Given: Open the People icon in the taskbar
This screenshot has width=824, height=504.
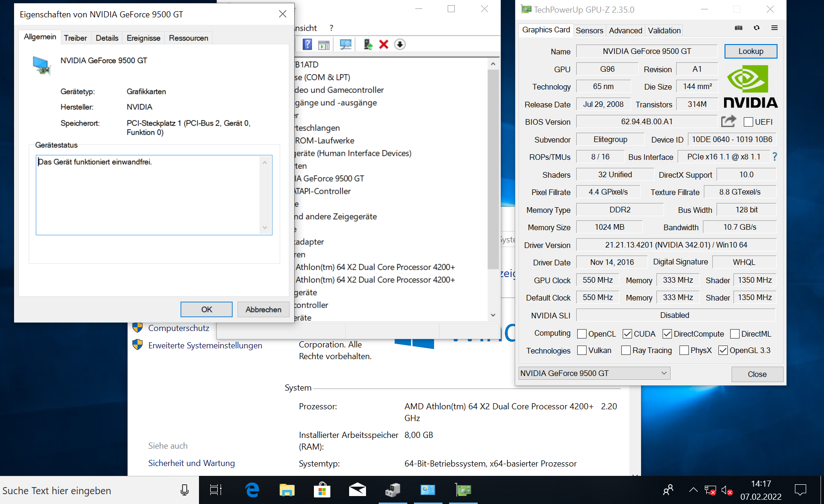Looking at the screenshot, I should click(x=668, y=490).
